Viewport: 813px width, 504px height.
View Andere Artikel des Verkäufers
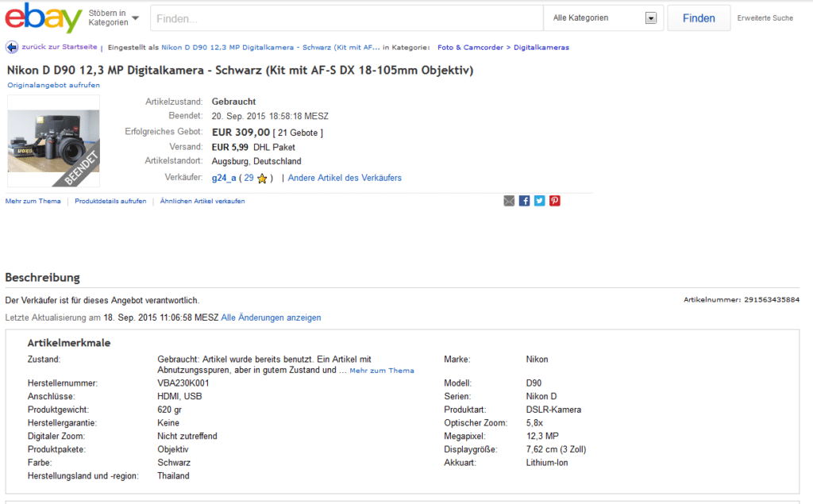point(345,178)
